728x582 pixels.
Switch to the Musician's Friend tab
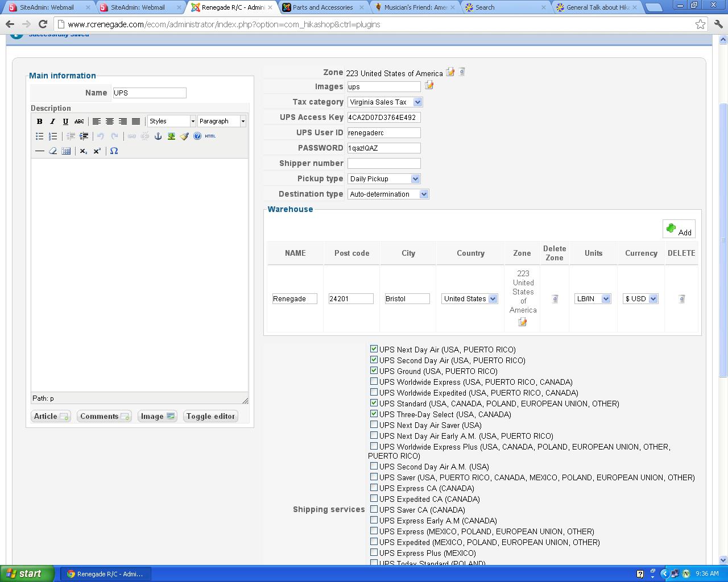coord(415,7)
